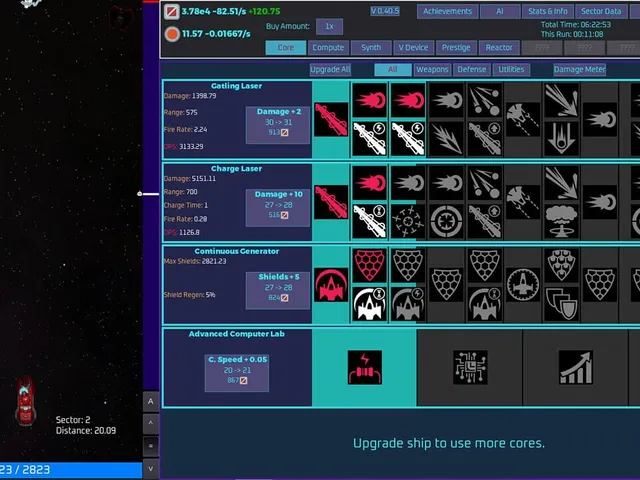Click the gray laser up-arrow icon in Charge row
The image size is (640, 480).
(x=484, y=221)
